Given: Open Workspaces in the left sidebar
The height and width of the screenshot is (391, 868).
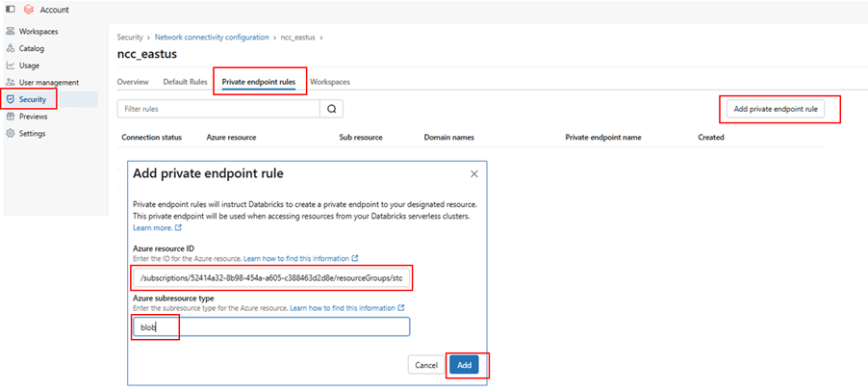Looking at the screenshot, I should [38, 32].
